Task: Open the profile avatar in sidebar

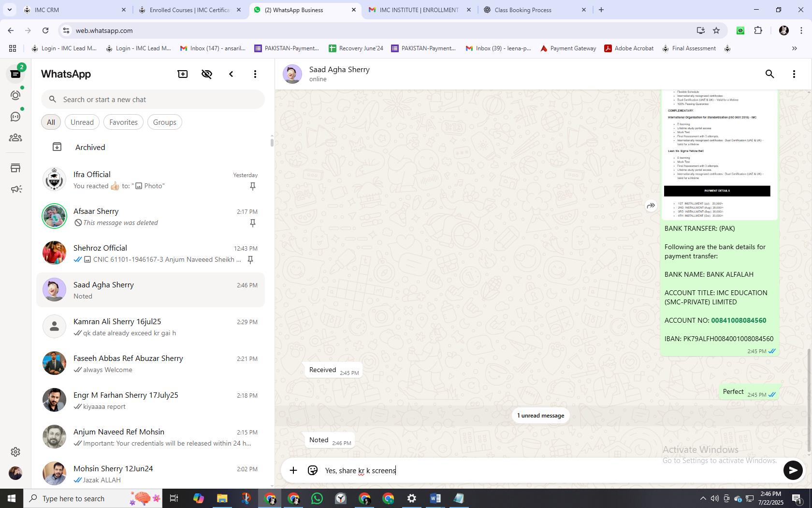Action: pyautogui.click(x=15, y=473)
